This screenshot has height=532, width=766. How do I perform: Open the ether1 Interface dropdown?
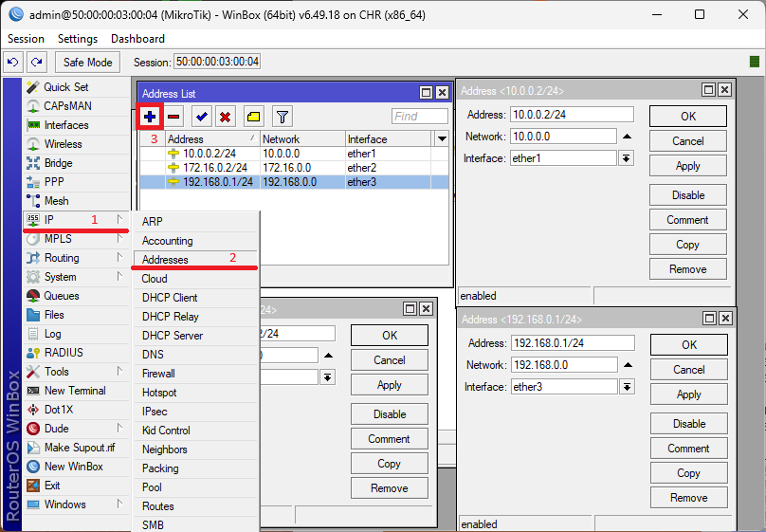(626, 158)
